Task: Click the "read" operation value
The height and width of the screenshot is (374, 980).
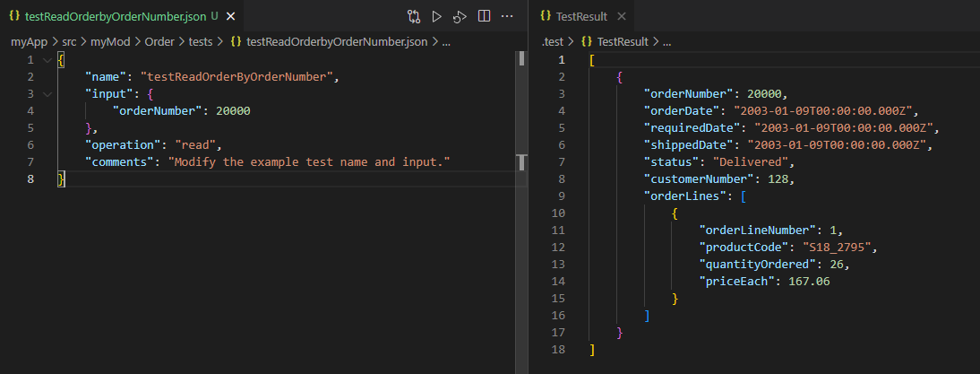Action: tap(195, 145)
